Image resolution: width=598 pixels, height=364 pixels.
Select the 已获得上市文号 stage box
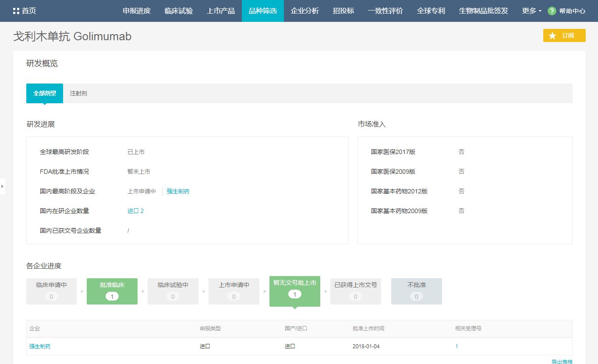point(356,291)
